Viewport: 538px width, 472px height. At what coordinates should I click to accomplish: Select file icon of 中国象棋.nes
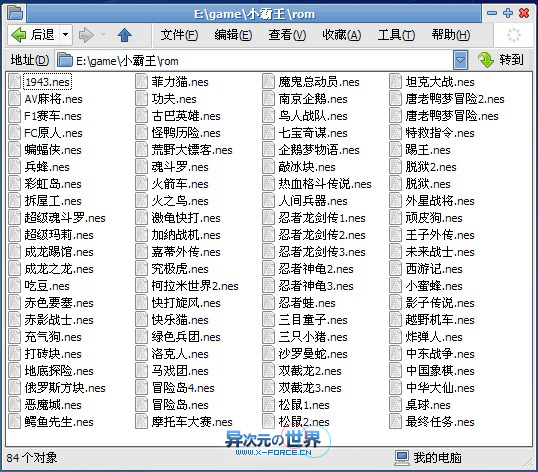click(x=395, y=371)
